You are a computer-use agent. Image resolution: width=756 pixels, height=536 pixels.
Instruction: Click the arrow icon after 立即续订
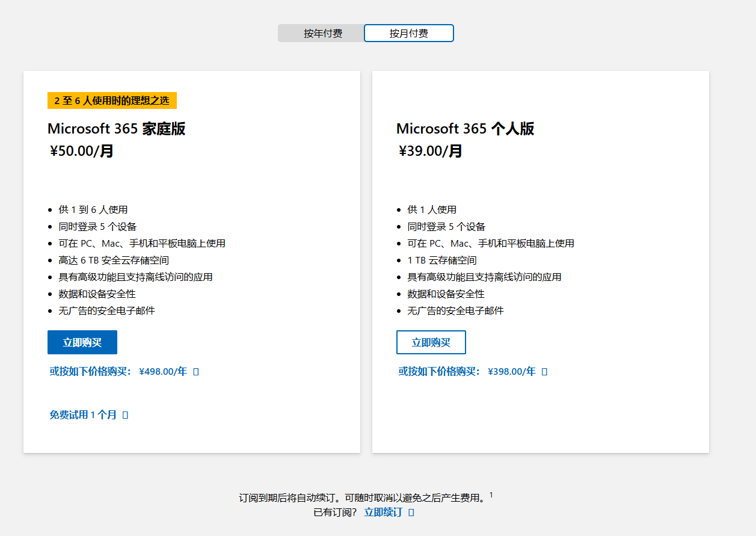tap(411, 513)
